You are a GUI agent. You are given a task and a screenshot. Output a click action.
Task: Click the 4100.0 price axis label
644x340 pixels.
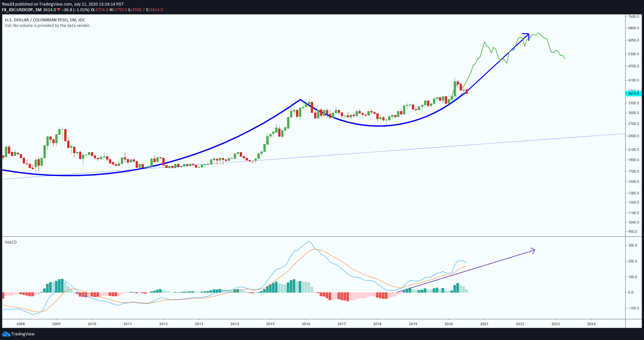pos(633,81)
